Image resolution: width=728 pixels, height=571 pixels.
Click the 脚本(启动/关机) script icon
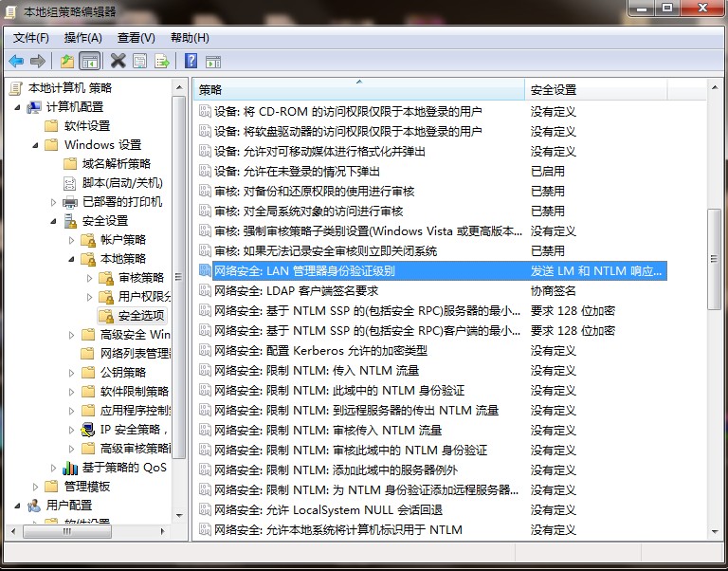pyautogui.click(x=69, y=183)
